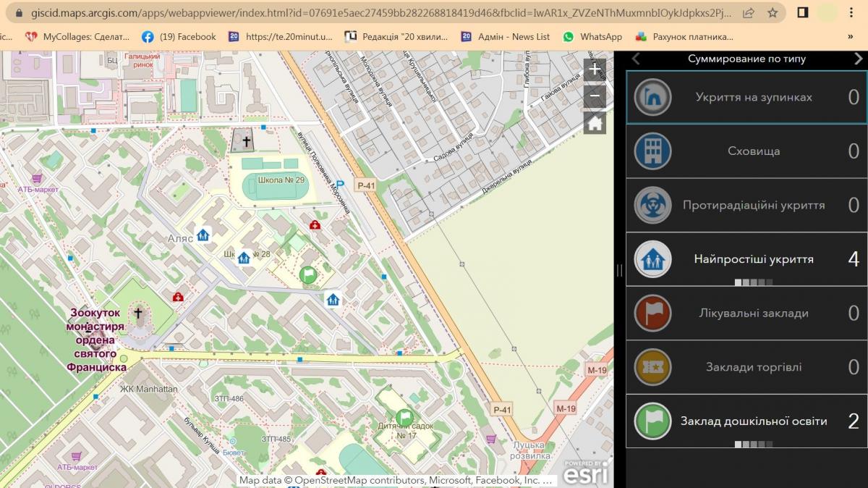The image size is (868, 488).
Task: Select the Лікувальні заклади category
Action: coord(746,314)
